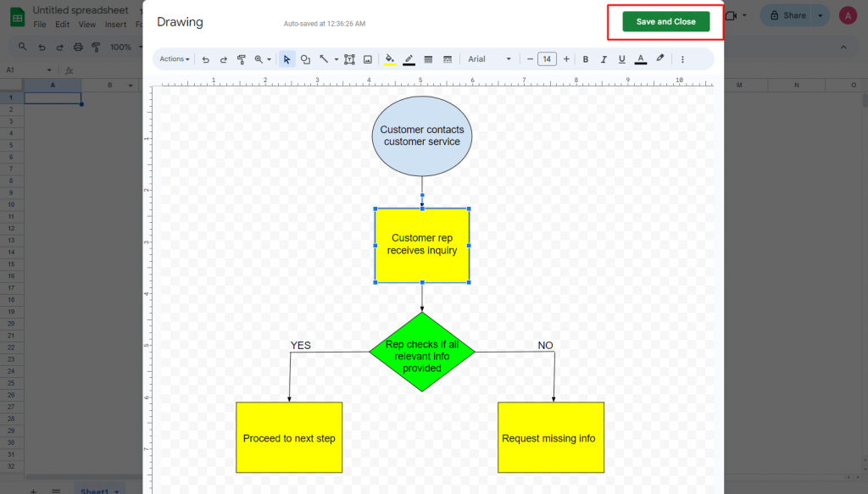Image resolution: width=868 pixels, height=494 pixels.
Task: Select the Customer contacts customer service ellipse
Action: 422,136
